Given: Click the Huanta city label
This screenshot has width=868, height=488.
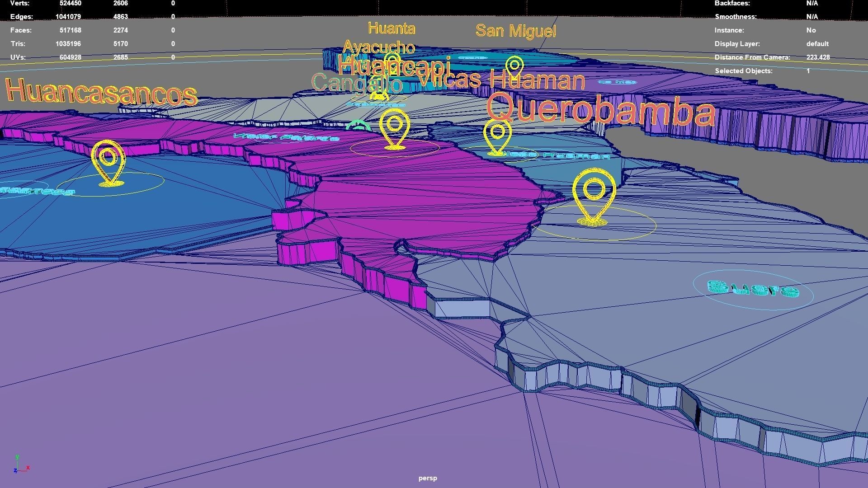Looking at the screenshot, I should click(x=392, y=28).
